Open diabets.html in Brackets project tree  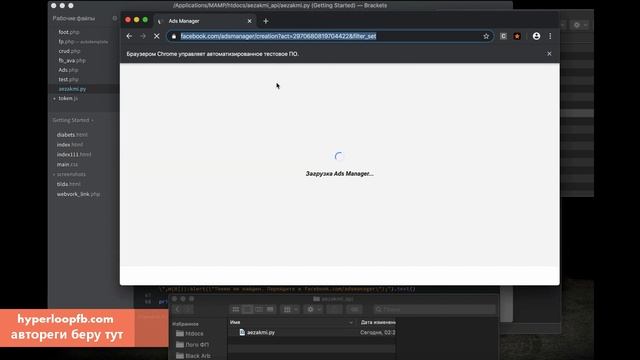click(x=72, y=135)
